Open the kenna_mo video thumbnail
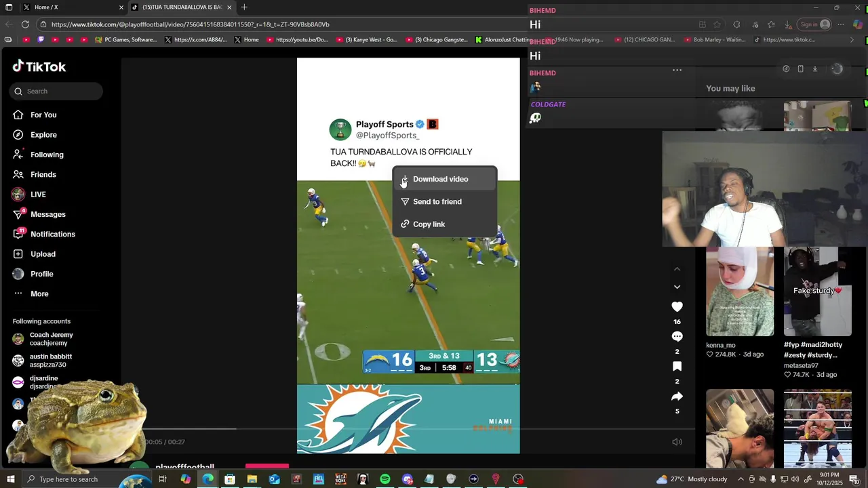Viewport: 868px width, 488px height. pos(740,291)
